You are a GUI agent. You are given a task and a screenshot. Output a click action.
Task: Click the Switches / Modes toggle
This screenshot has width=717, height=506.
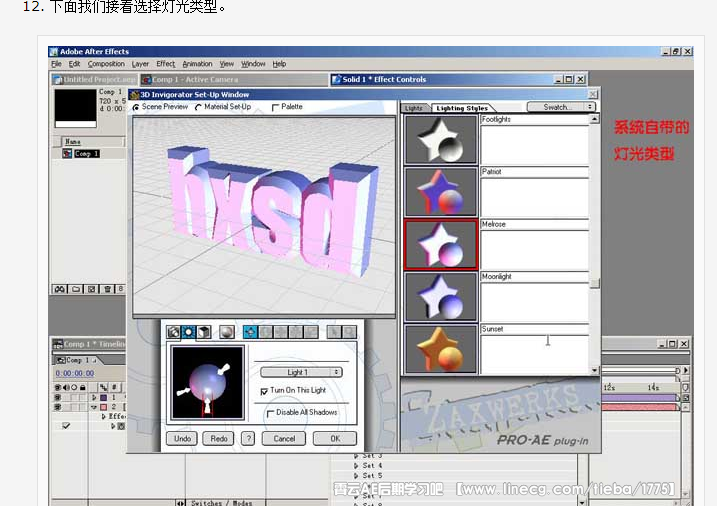tap(221, 503)
